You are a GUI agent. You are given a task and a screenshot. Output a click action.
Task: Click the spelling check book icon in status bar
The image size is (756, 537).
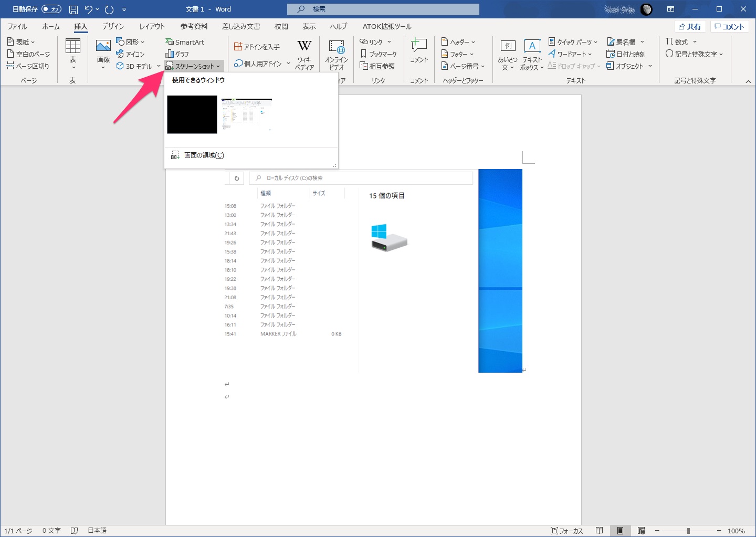[x=74, y=531]
